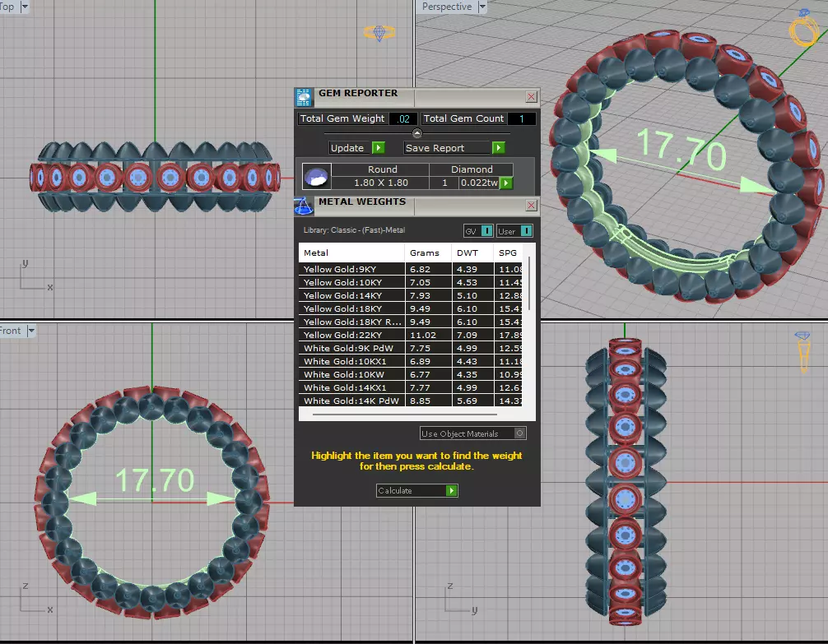Click the vertical scrollbar of metal table
This screenshot has height=644, width=828.
click(x=529, y=285)
